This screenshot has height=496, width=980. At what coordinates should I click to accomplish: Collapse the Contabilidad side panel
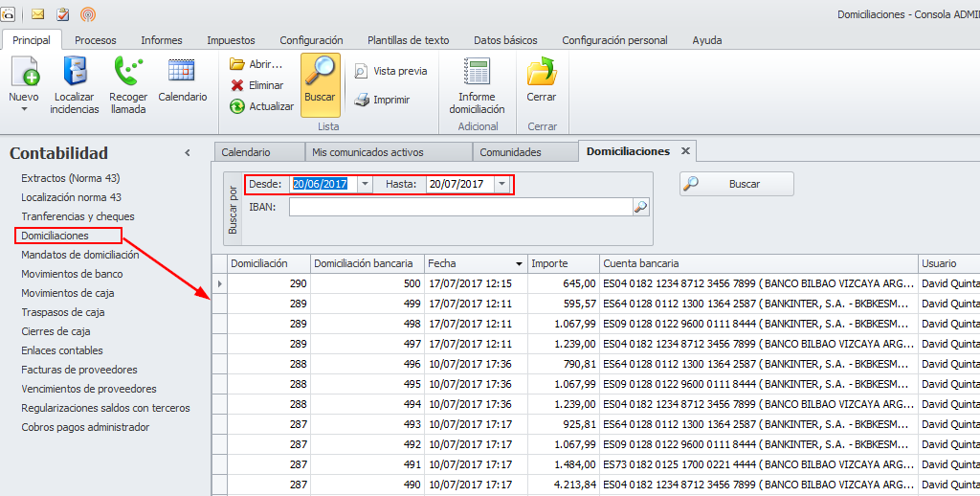tap(188, 153)
